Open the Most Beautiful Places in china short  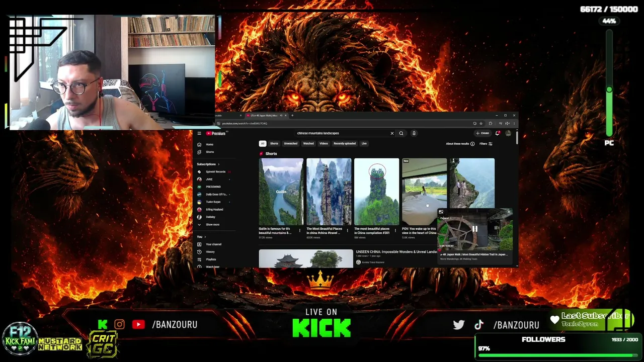[x=329, y=192]
